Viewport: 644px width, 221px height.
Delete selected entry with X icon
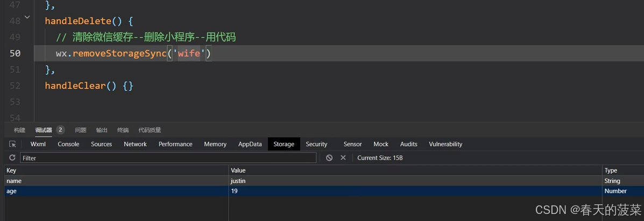point(343,157)
